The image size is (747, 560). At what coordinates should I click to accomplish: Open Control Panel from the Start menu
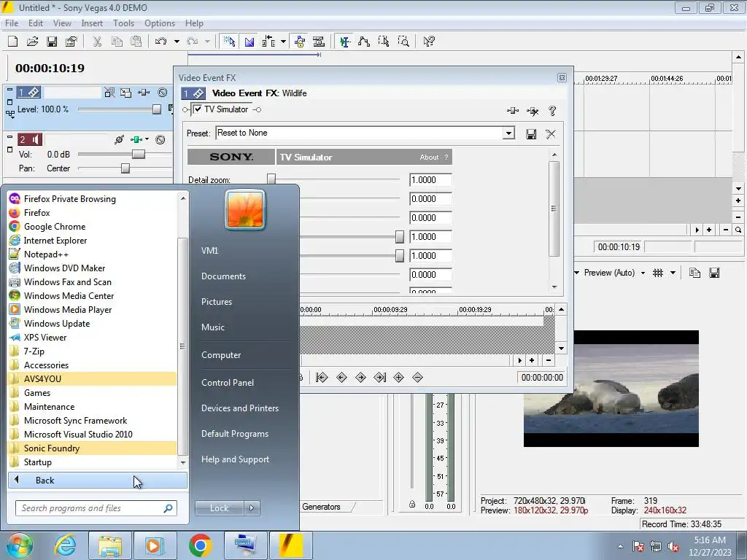tap(228, 382)
